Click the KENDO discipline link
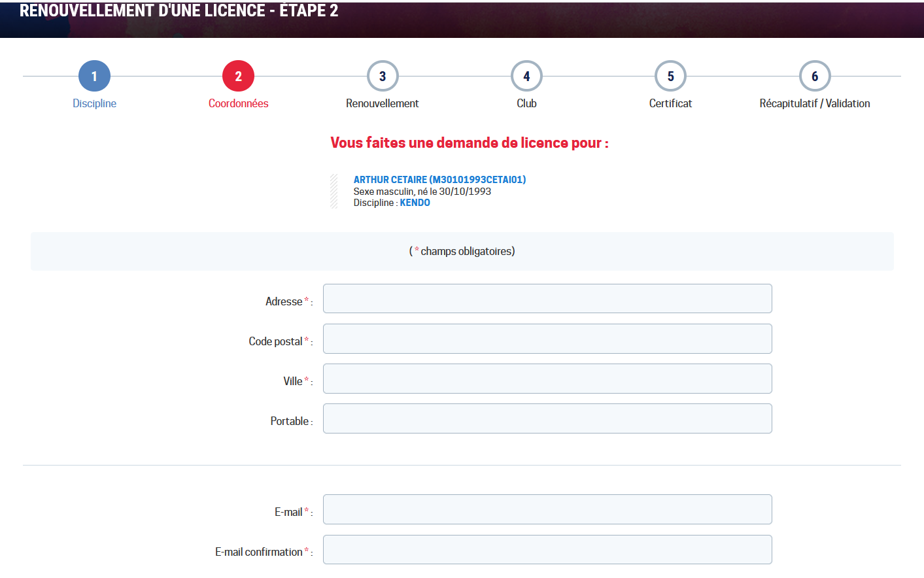 pos(415,203)
